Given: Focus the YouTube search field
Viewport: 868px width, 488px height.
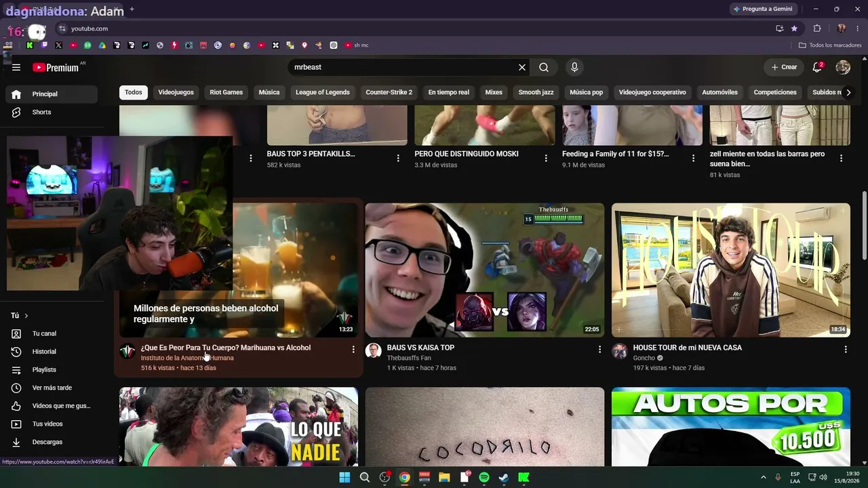Looking at the screenshot, I should pyautogui.click(x=403, y=67).
